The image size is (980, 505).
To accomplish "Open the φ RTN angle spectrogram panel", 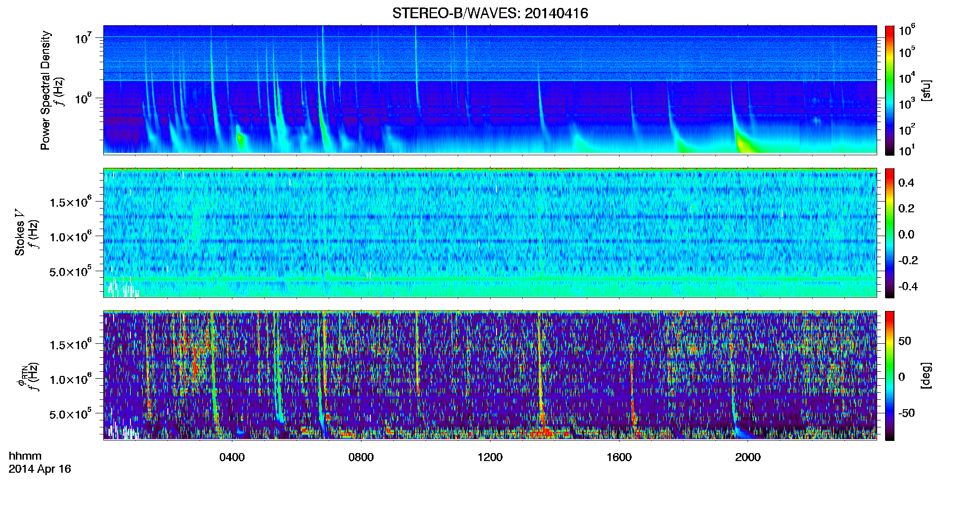I will tap(490, 375).
